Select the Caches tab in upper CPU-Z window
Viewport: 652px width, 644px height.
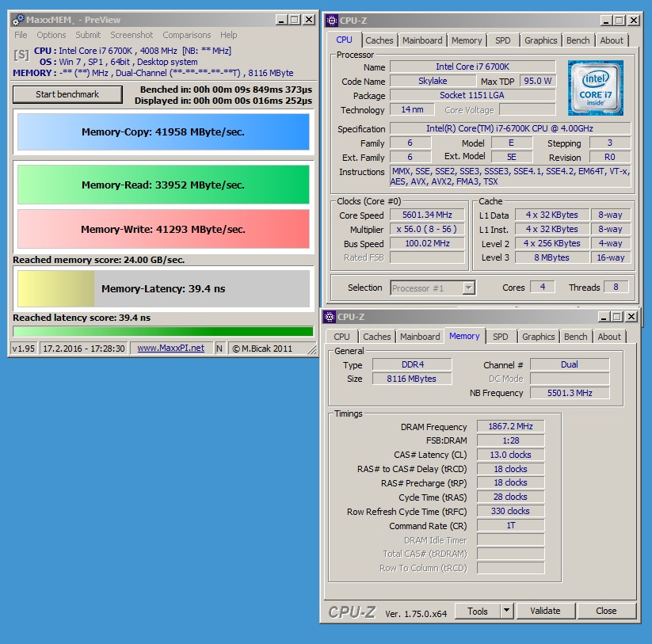379,40
